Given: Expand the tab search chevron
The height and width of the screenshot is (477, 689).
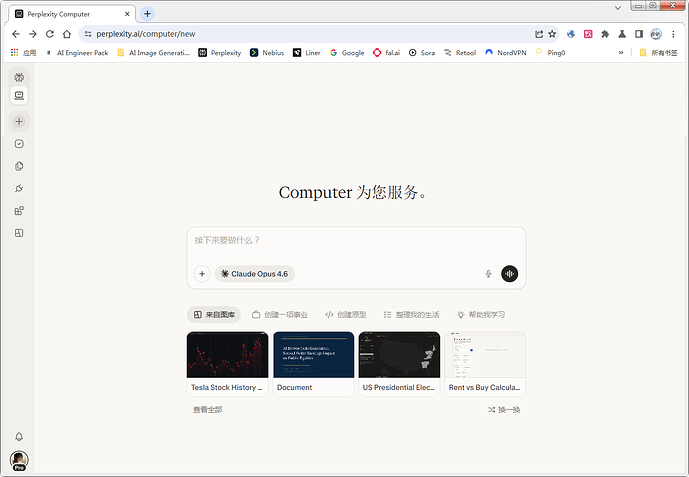Looking at the screenshot, I should [617, 7].
